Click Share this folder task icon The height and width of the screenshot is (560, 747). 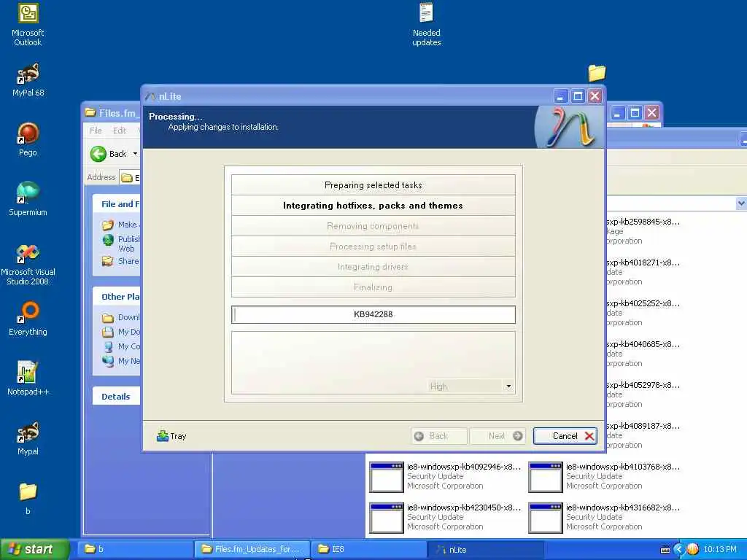pyautogui.click(x=108, y=261)
